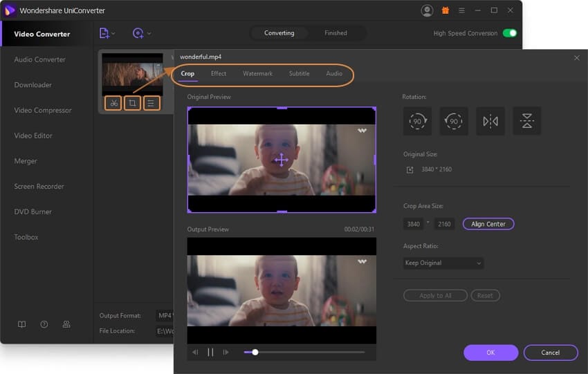Viewport: 588px width, 374px height.
Task: Open Audio Converter in sidebar
Action: [39, 59]
